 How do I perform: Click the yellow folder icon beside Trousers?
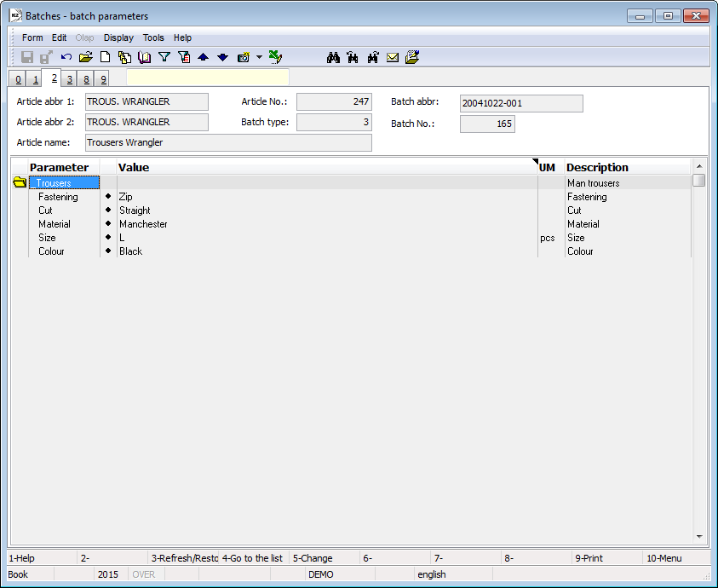tap(20, 182)
